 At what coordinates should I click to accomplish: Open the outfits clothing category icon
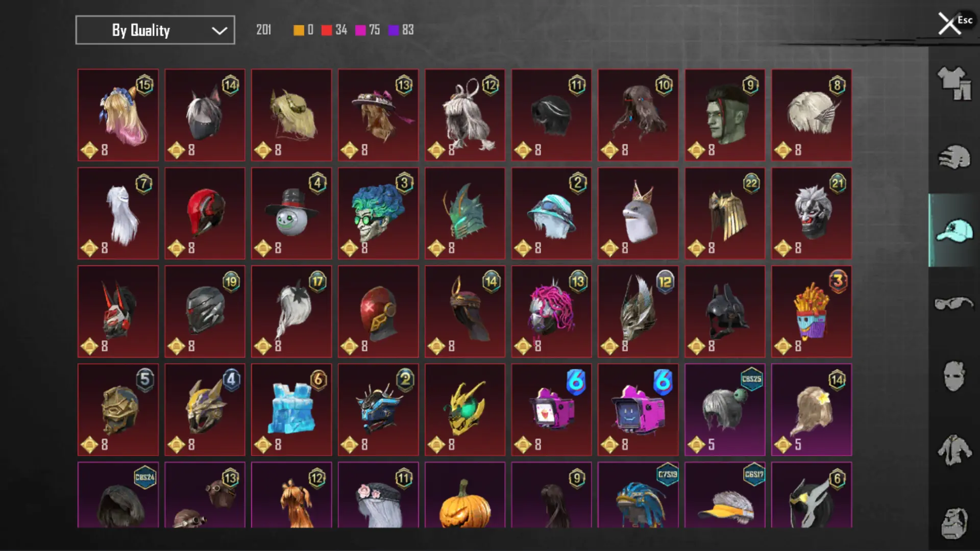pos(954,83)
